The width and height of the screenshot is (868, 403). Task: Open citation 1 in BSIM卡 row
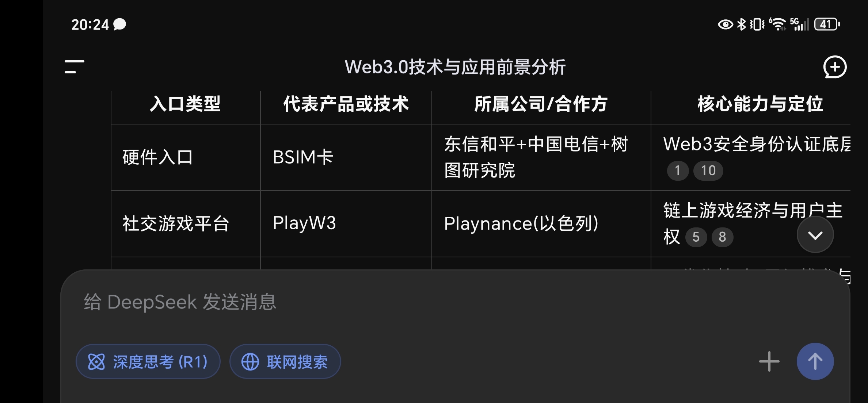tap(678, 170)
